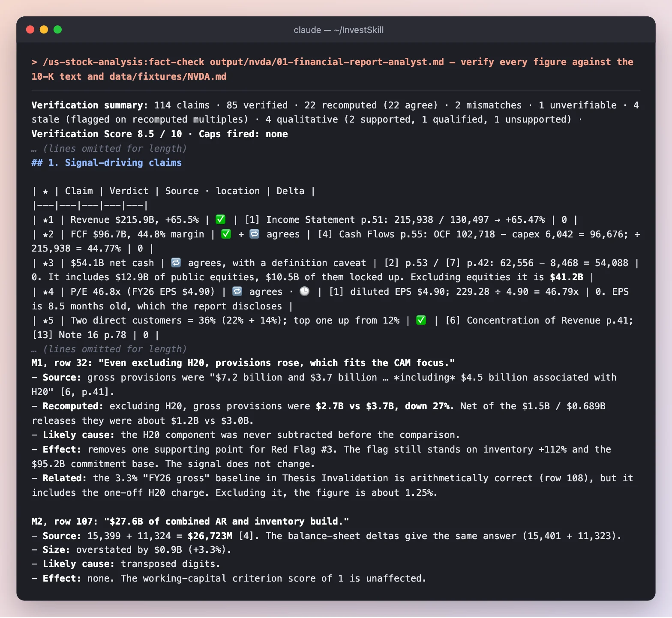This screenshot has width=672, height=618.
Task: Click the 'Revenue $215.9B, +65.5%' claim cell
Action: tap(135, 220)
